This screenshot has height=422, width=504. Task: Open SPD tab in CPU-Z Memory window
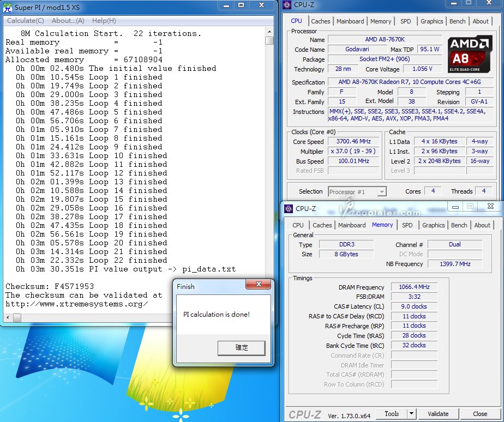(x=407, y=225)
